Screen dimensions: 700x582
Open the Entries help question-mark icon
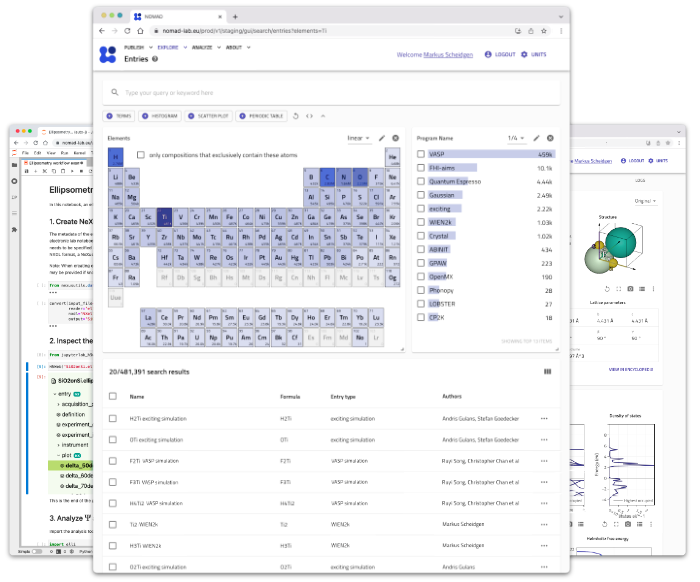click(x=155, y=59)
